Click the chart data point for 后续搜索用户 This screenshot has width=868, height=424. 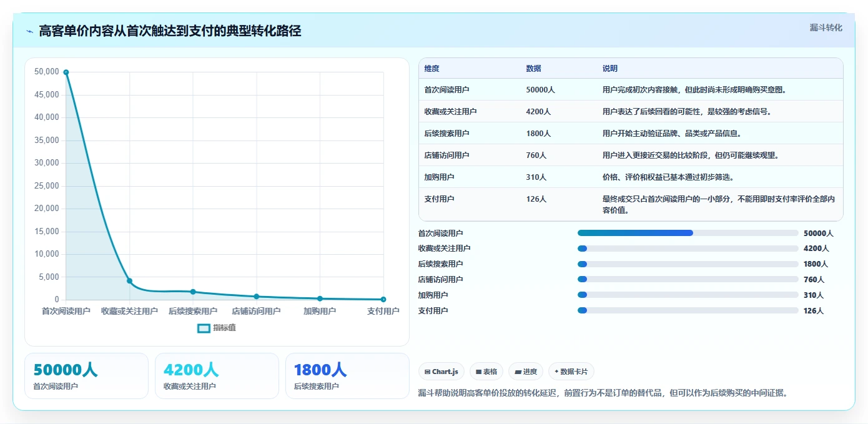point(193,292)
